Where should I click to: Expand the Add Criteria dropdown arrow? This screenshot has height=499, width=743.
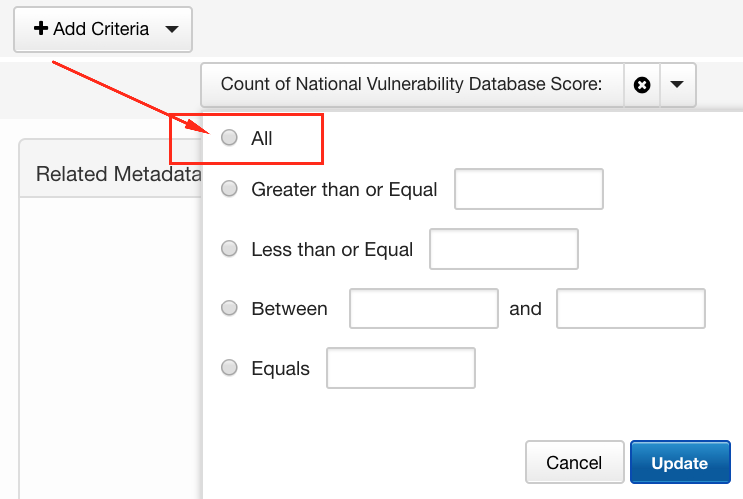tap(172, 30)
